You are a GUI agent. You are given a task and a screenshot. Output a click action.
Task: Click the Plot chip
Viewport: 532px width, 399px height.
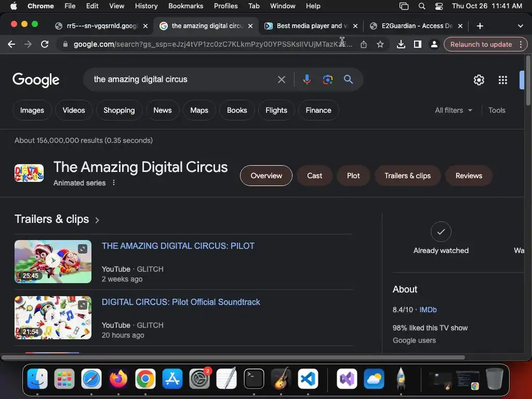pyautogui.click(x=353, y=176)
